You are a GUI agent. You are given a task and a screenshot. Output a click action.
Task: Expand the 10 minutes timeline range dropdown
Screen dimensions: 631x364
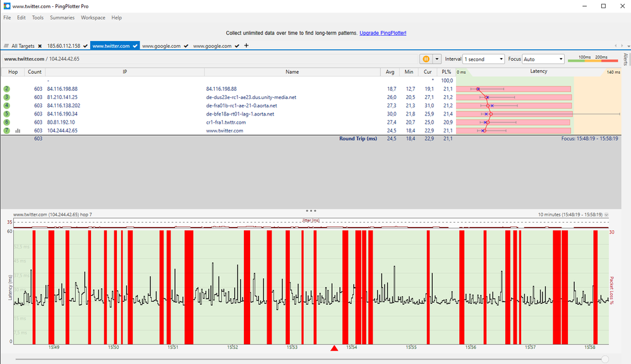click(606, 214)
